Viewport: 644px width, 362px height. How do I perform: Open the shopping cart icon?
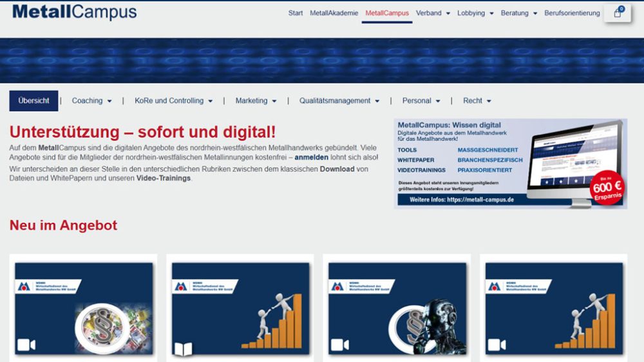(x=618, y=13)
